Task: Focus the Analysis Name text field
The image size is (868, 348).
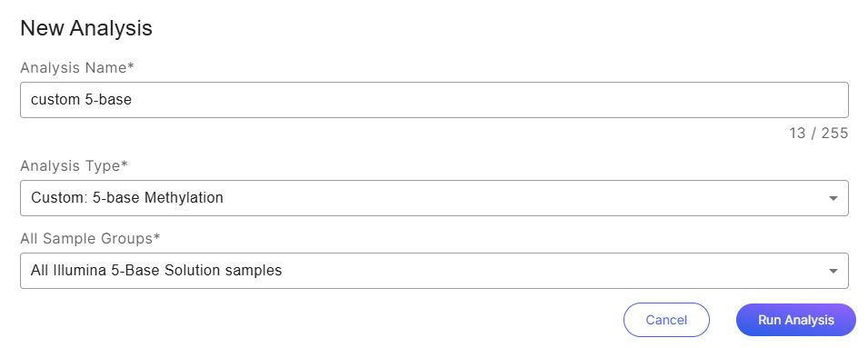Action: tap(434, 100)
